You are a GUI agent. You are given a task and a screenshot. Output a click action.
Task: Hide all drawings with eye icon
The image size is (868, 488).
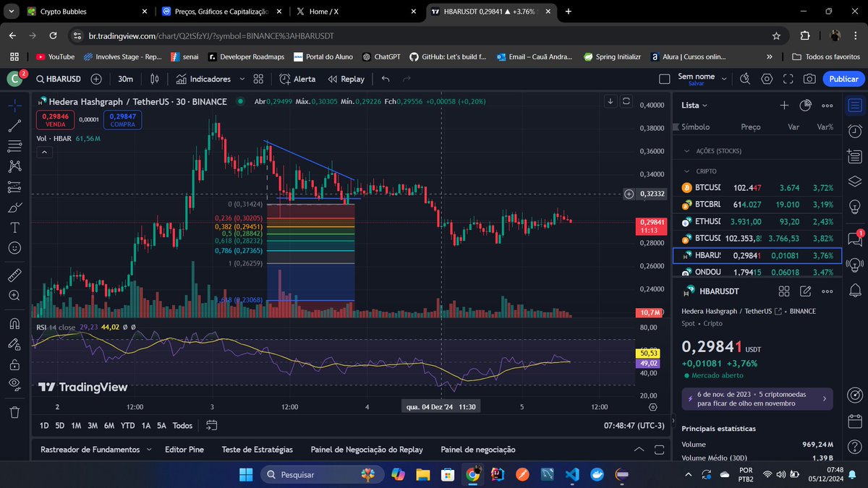pos(14,384)
